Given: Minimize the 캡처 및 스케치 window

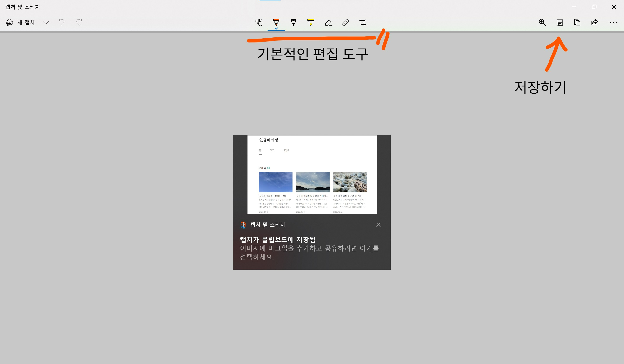Looking at the screenshot, I should click(x=574, y=7).
